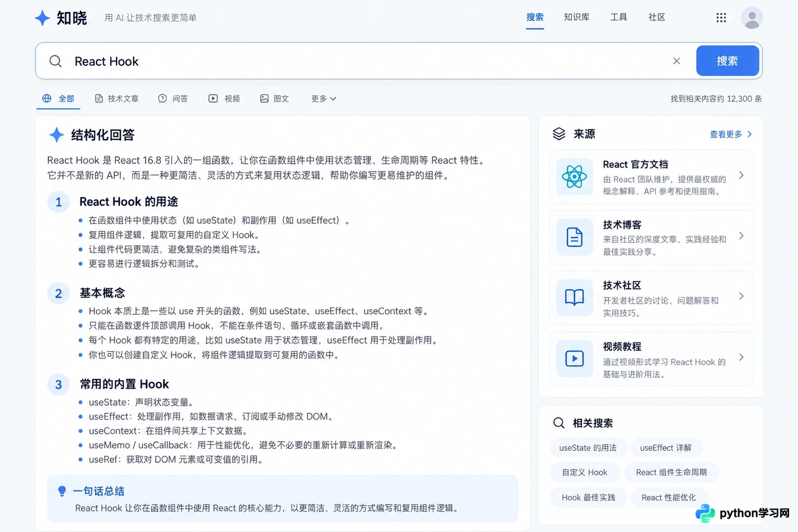Filter results by 图文

pyautogui.click(x=275, y=99)
